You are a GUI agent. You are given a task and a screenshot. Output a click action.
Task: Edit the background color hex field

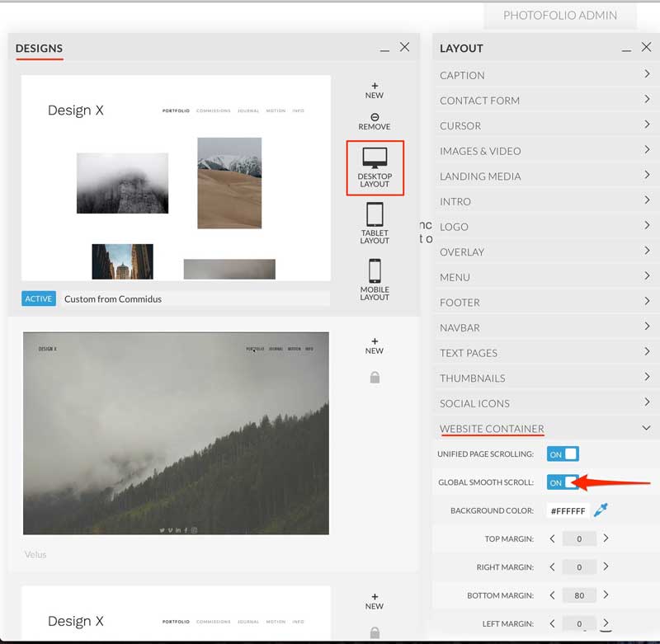coord(568,510)
